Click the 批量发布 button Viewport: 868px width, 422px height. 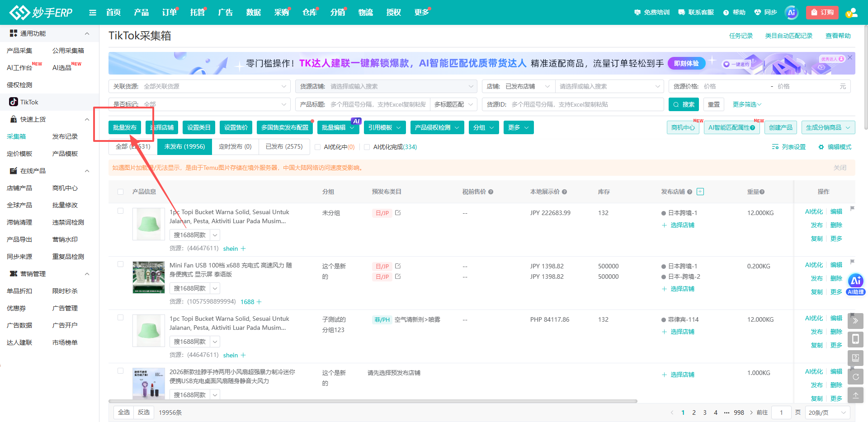[x=125, y=127]
